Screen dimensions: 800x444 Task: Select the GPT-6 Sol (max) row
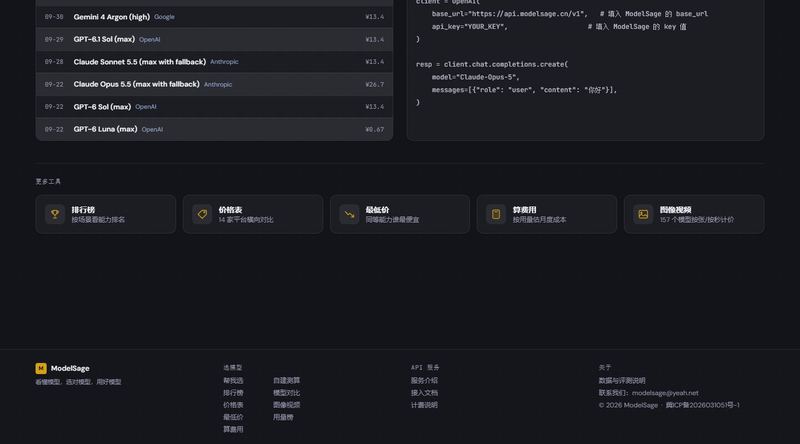[214, 107]
